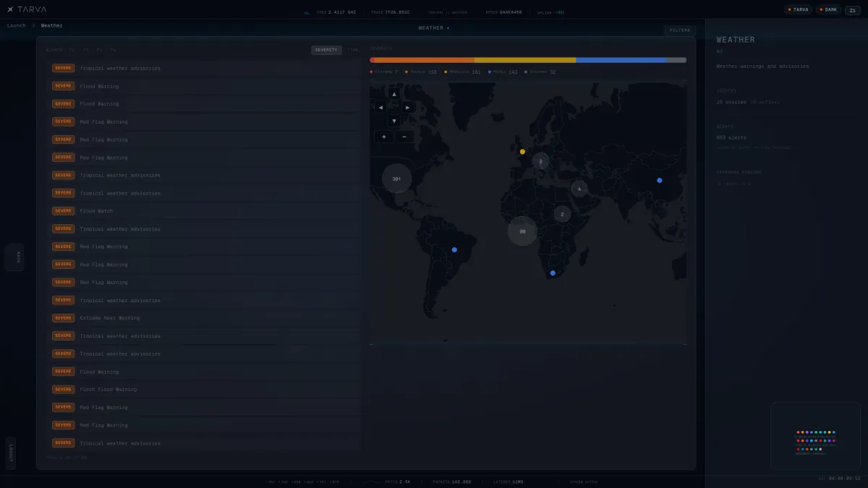868x488 pixels.
Task: Go to Launch in the breadcrumb
Action: 16,25
